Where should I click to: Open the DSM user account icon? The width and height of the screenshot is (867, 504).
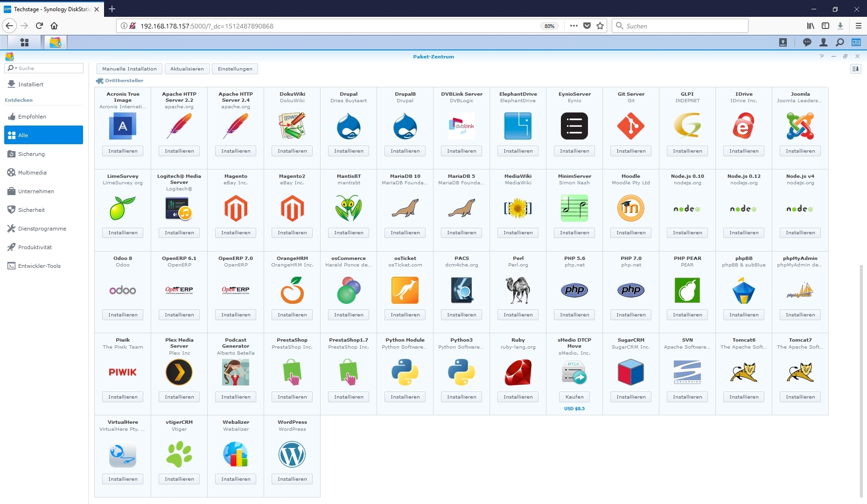pyautogui.click(x=823, y=42)
